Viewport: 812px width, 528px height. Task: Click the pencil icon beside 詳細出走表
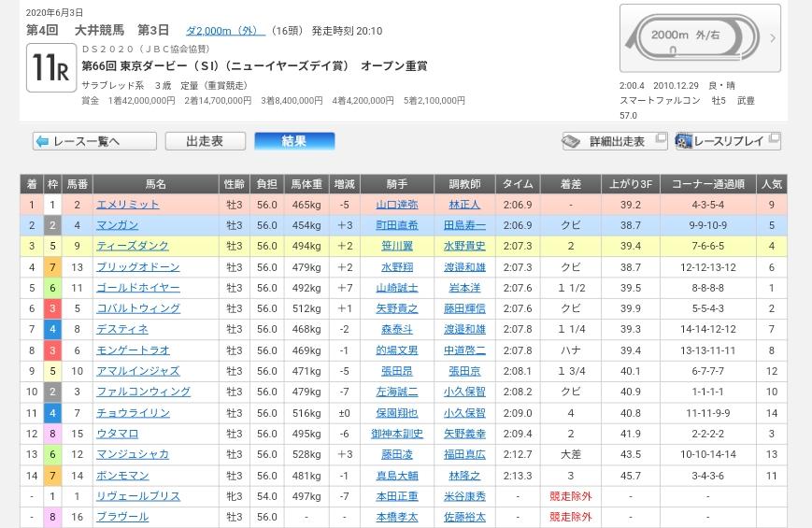coord(571,141)
